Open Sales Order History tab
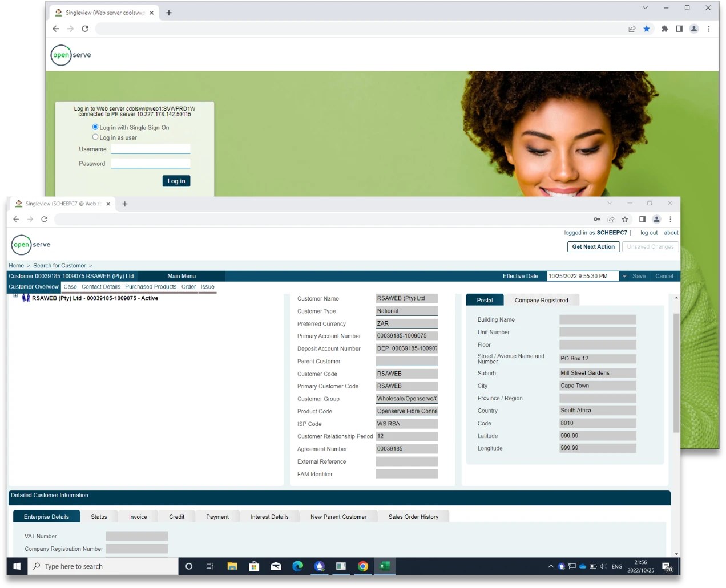This screenshot has height=588, width=726. (414, 517)
